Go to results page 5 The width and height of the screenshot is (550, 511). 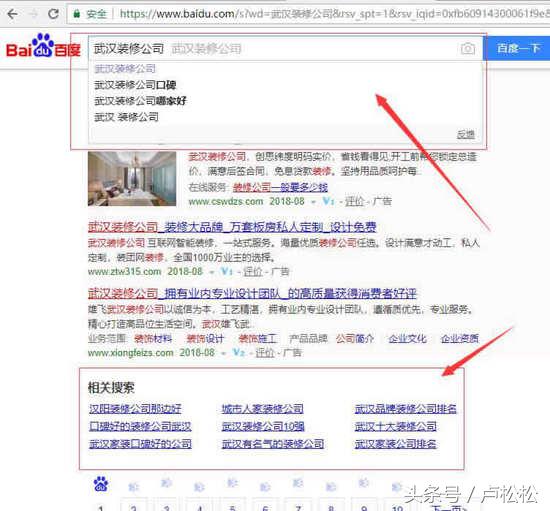[233, 506]
